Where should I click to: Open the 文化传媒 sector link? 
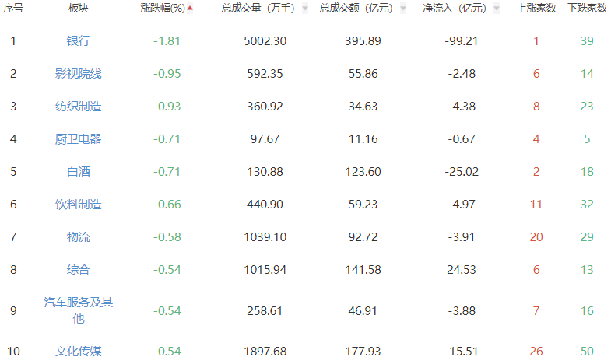tap(78, 351)
